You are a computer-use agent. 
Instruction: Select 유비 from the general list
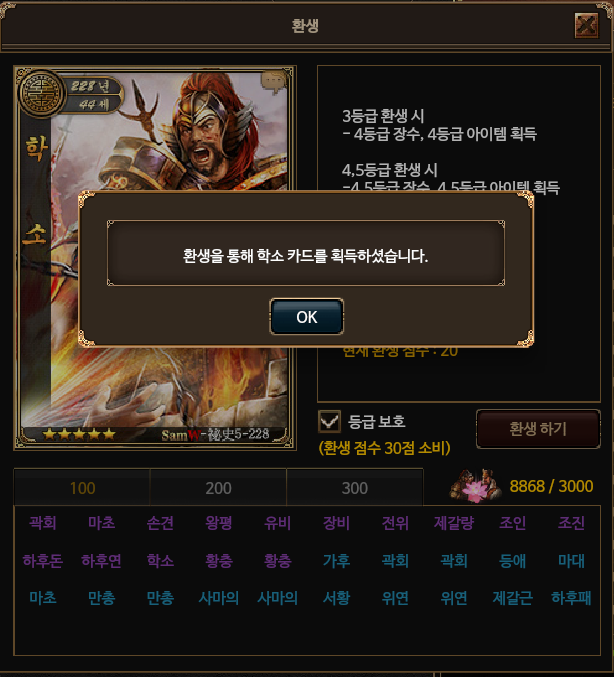click(x=278, y=523)
